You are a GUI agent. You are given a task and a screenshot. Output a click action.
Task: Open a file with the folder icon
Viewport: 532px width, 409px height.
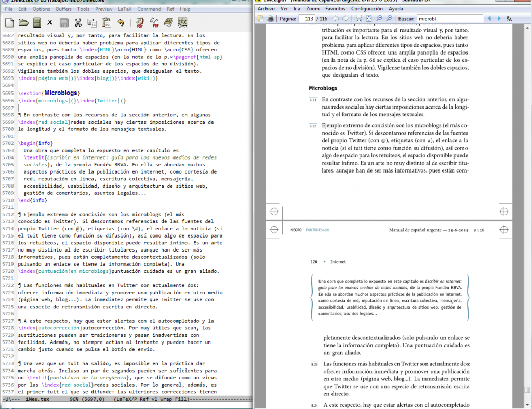tap(23, 22)
